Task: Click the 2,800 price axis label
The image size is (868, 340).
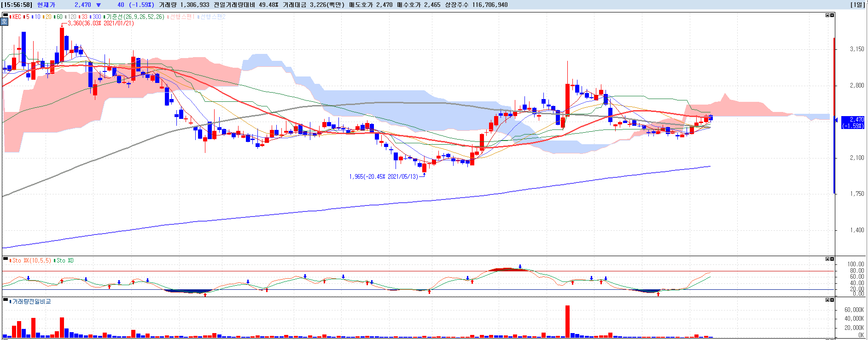Action: tap(857, 85)
